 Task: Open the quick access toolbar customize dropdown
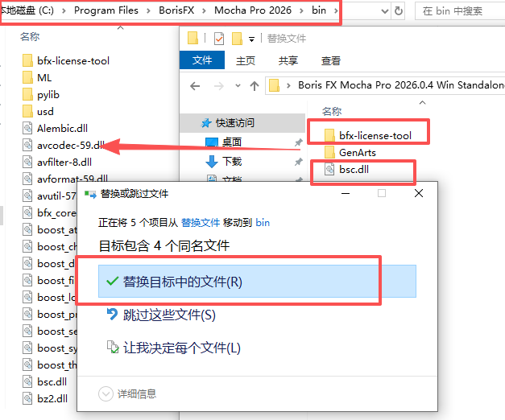(x=251, y=39)
